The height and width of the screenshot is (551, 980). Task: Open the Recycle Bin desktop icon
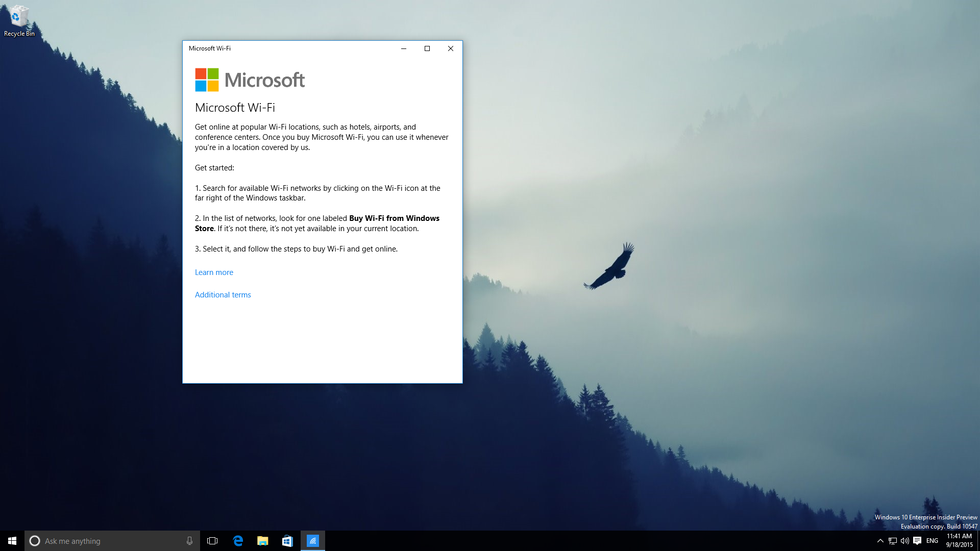(19, 20)
